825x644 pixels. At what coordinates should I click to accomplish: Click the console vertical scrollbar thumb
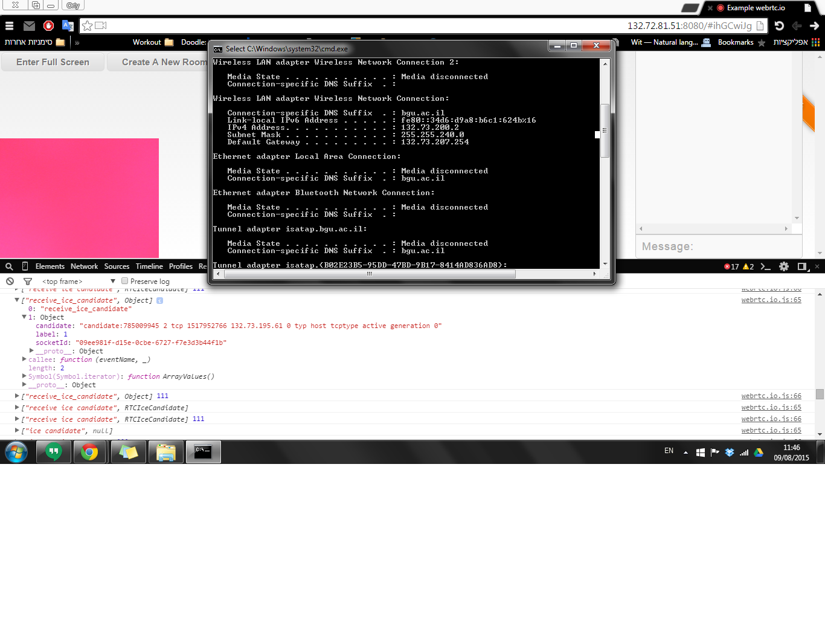tap(820, 394)
